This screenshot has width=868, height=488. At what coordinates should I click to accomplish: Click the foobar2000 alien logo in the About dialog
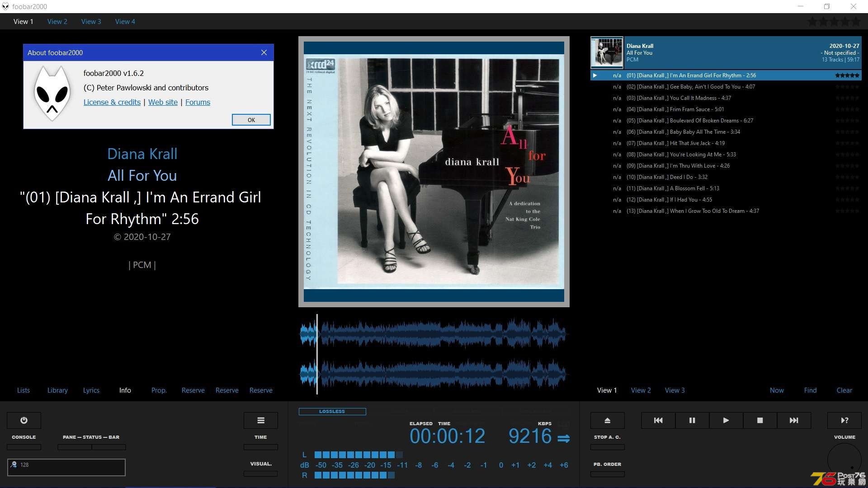pyautogui.click(x=52, y=93)
